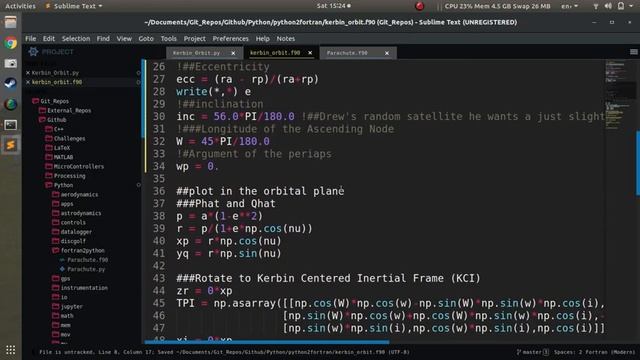Open the Notes menu
This screenshot has height=360, width=640.
click(x=286, y=38)
